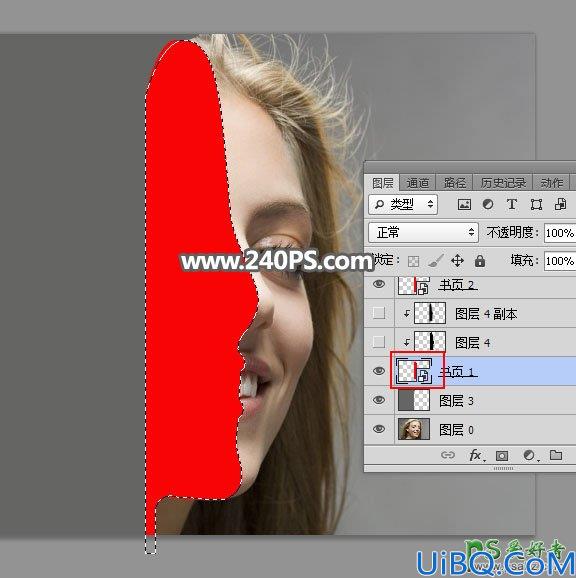Hide the 图层 3 layer
This screenshot has width=576, height=578.
pos(379,400)
